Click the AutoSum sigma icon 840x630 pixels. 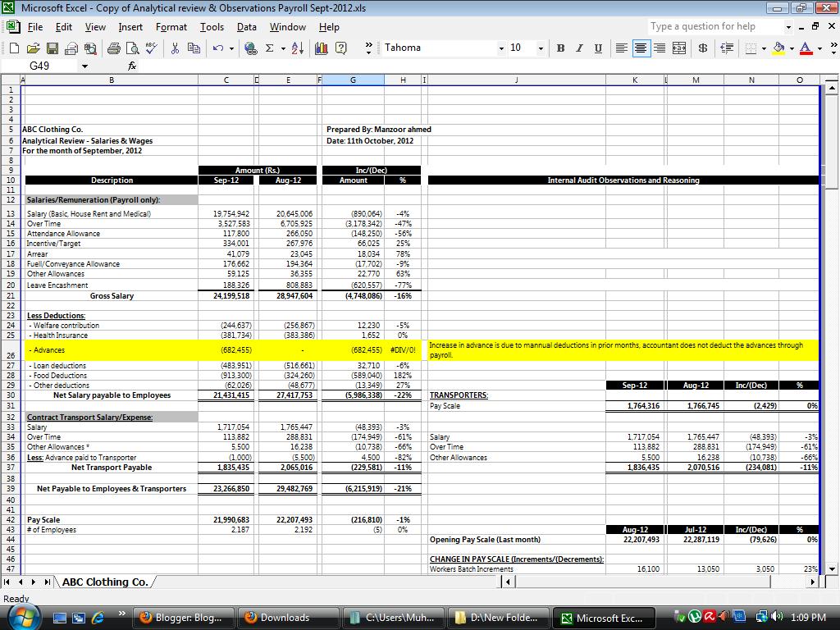point(269,48)
